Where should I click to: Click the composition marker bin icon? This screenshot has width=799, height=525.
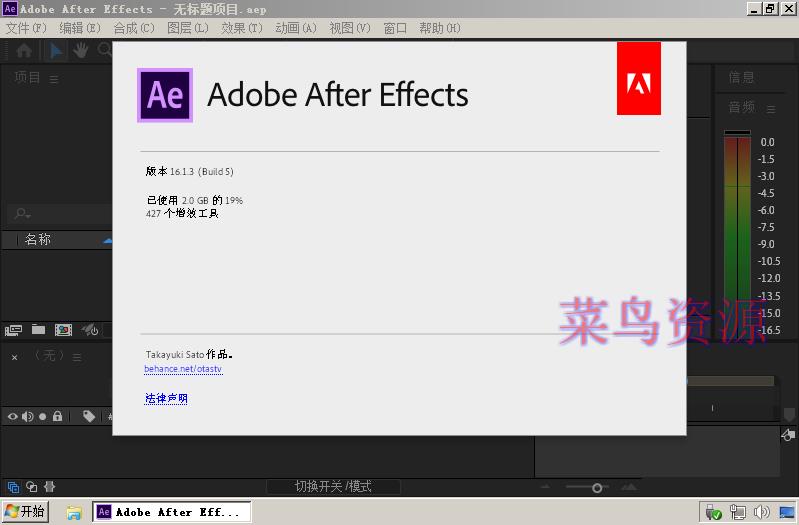tap(789, 413)
